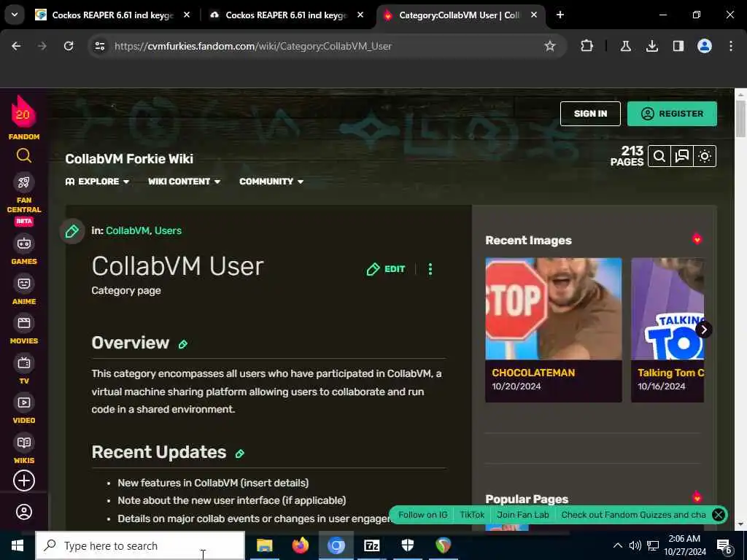Click the Register button
The width and height of the screenshot is (747, 560).
pos(672,114)
